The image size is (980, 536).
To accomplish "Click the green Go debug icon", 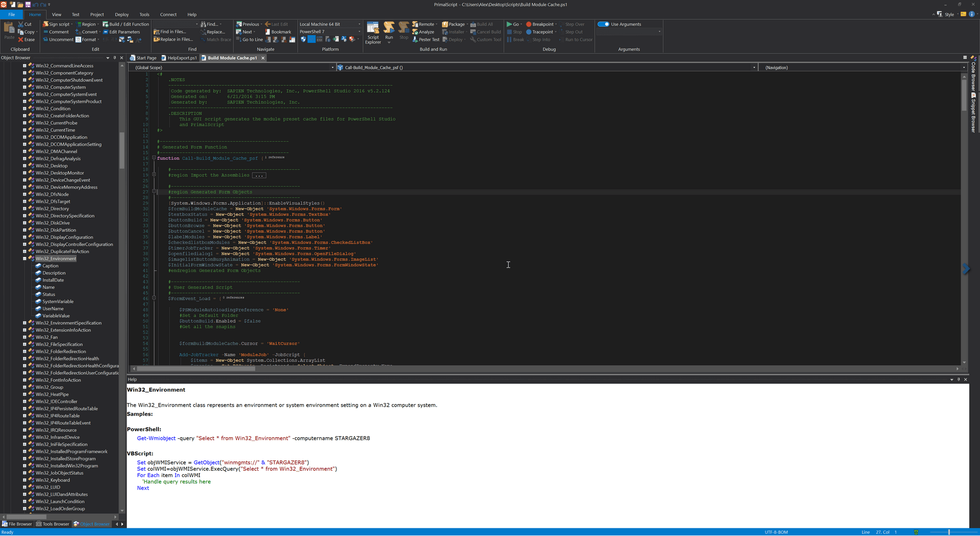I will [509, 24].
